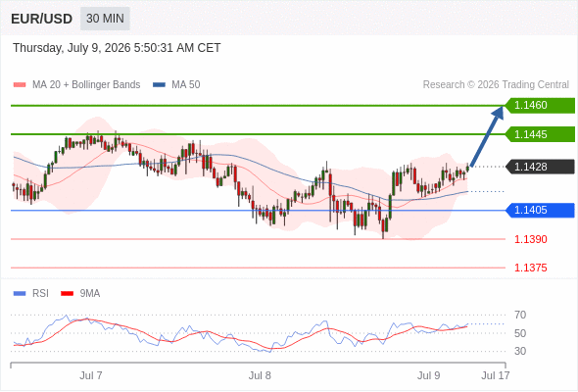The width and height of the screenshot is (578, 392).
Task: Click the 30 MIN timeframe button
Action: pos(105,19)
